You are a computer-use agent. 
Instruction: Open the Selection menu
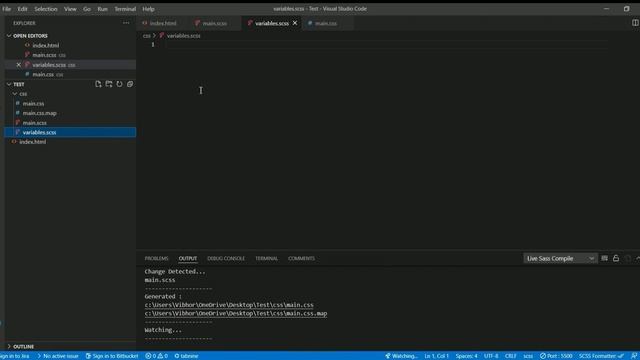46,9
